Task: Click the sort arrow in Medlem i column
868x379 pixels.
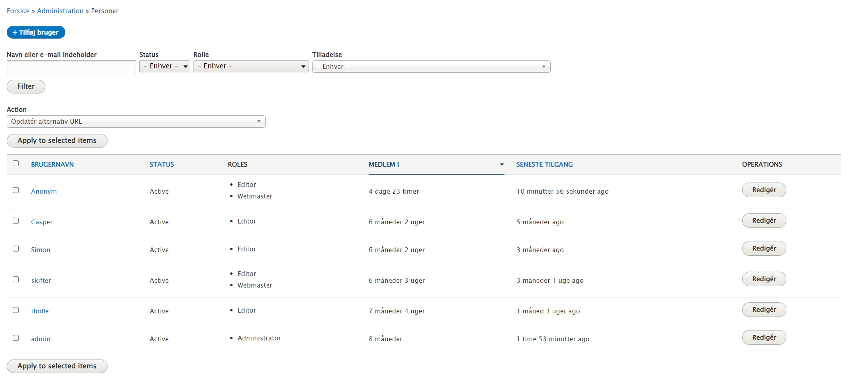Action: tap(502, 165)
